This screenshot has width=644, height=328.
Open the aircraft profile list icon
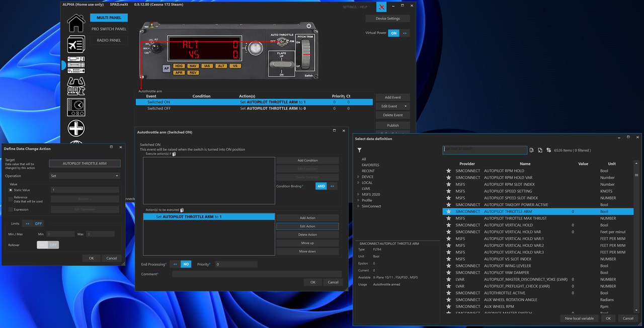pyautogui.click(x=76, y=44)
